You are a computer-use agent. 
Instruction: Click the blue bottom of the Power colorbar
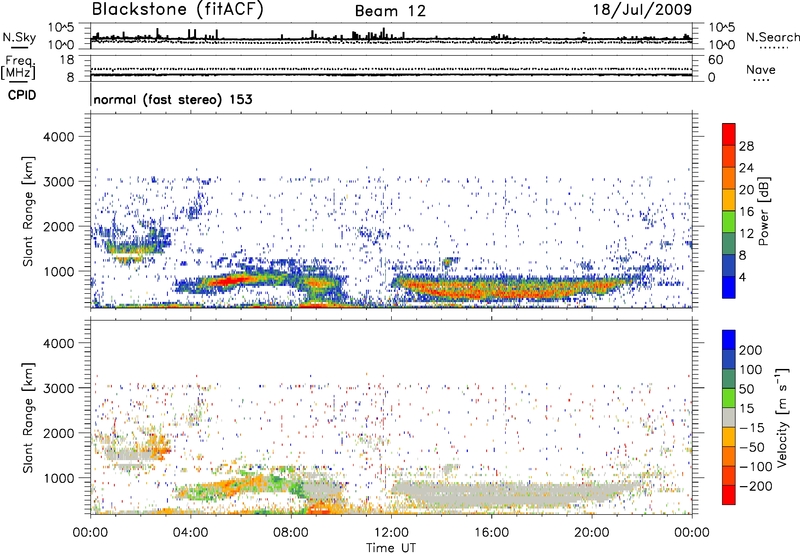click(729, 287)
